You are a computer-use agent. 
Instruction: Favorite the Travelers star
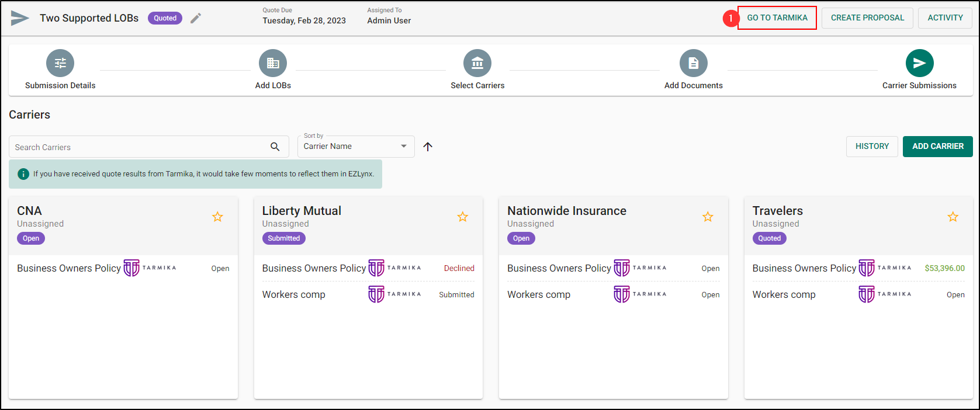point(953,217)
